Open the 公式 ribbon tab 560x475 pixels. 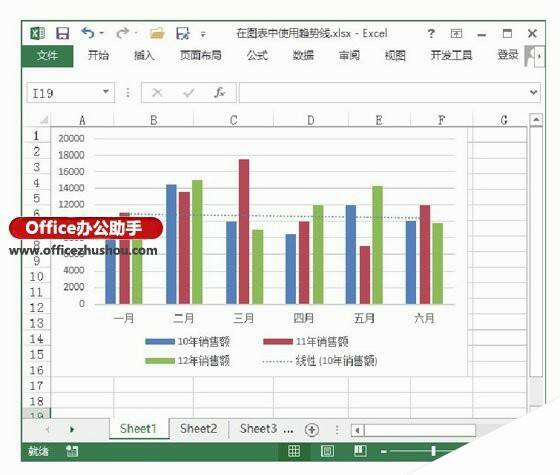(257, 55)
